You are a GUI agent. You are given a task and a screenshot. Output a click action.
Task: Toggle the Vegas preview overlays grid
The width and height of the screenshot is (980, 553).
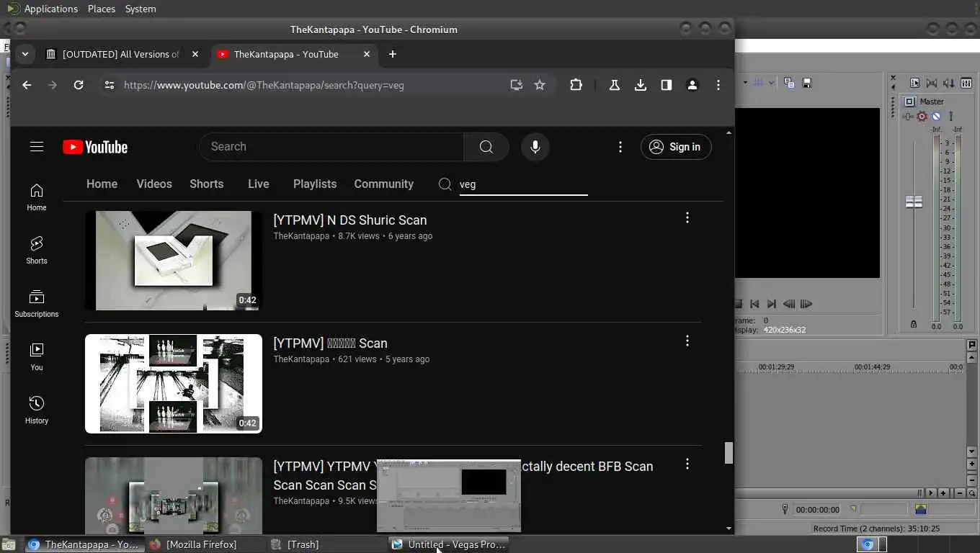point(758,83)
